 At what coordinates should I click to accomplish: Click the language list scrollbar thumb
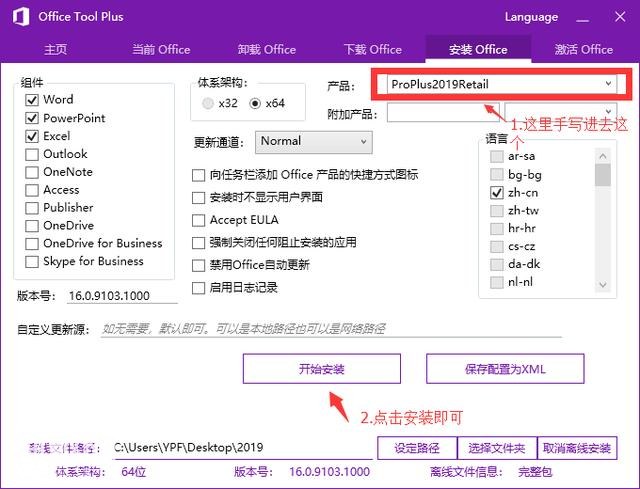point(603,175)
